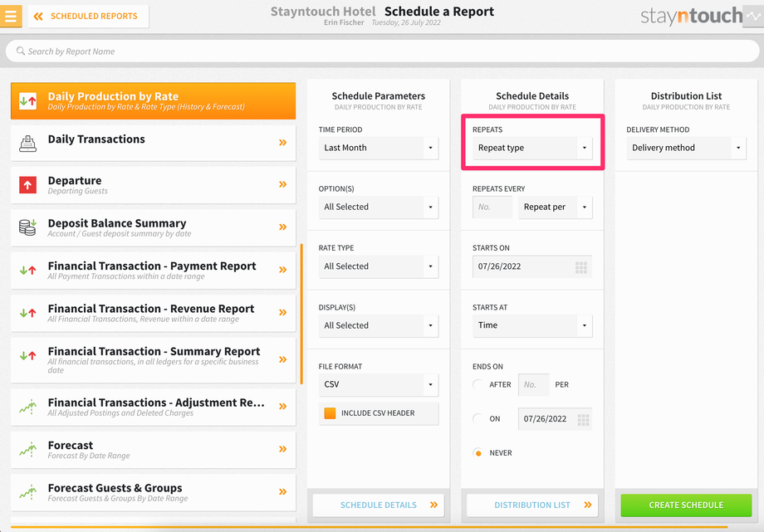This screenshot has width=764, height=532.
Task: Select the Forecast Guests & Groups report
Action: [x=153, y=492]
